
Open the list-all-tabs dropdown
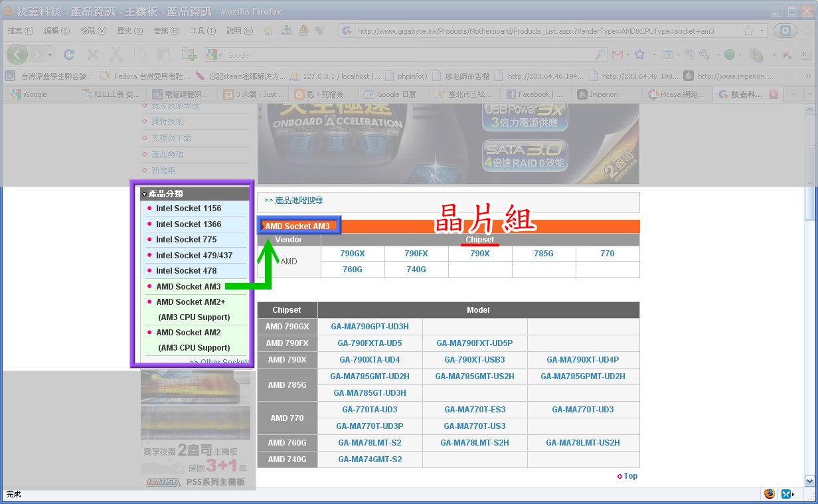[809, 94]
